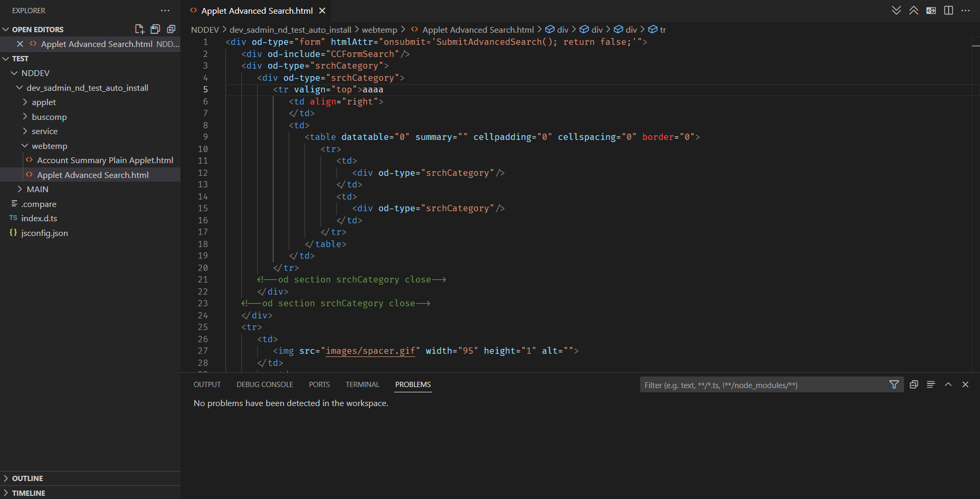The width and height of the screenshot is (980, 499).
Task: Switch to the PORTS tab
Action: click(319, 384)
